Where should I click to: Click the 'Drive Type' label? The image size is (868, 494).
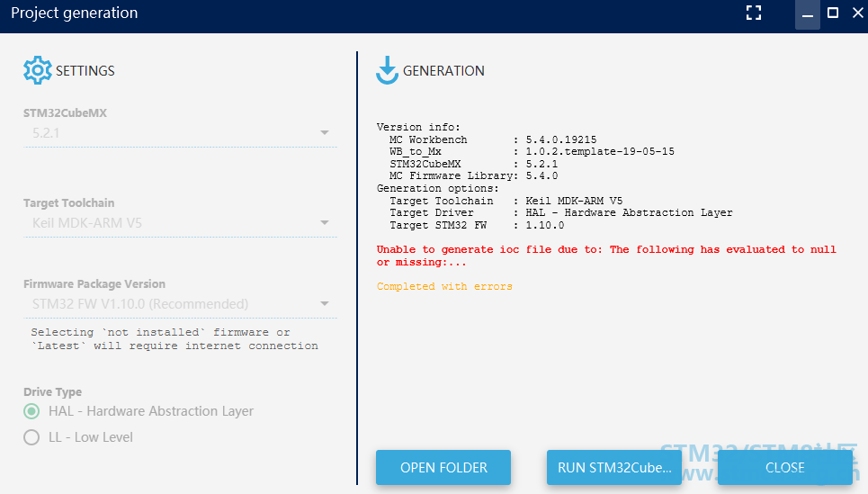52,391
